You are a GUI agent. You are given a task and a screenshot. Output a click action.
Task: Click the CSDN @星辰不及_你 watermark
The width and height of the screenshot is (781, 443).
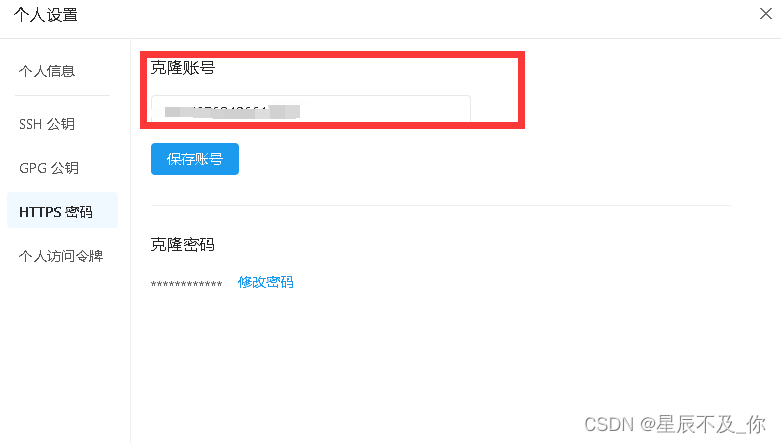(674, 424)
